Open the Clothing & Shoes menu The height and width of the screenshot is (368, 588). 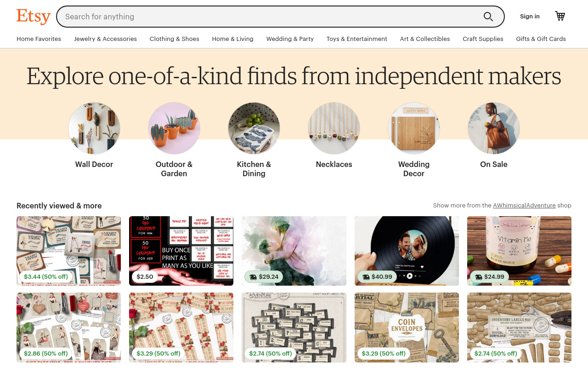click(175, 39)
